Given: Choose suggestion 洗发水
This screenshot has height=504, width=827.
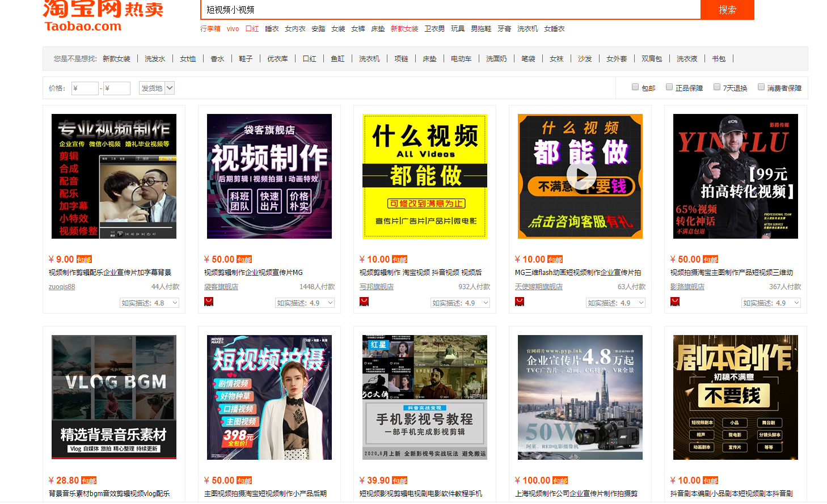Looking at the screenshot, I should 155,59.
